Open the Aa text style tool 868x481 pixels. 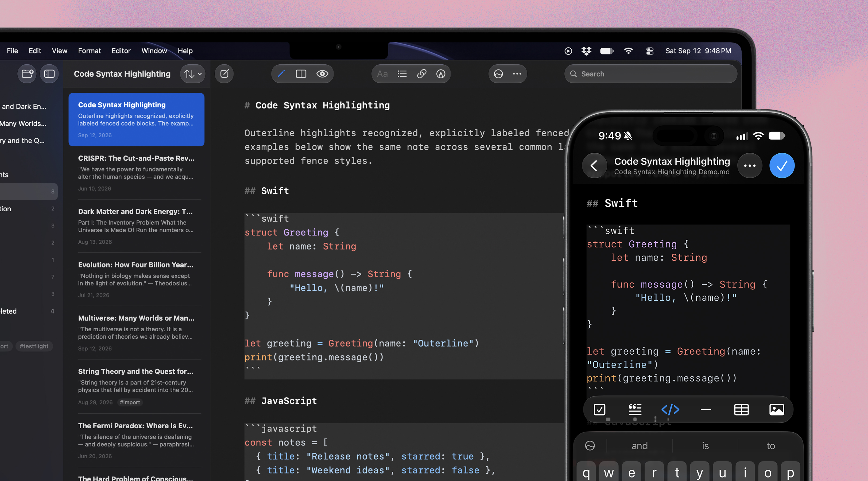point(382,74)
